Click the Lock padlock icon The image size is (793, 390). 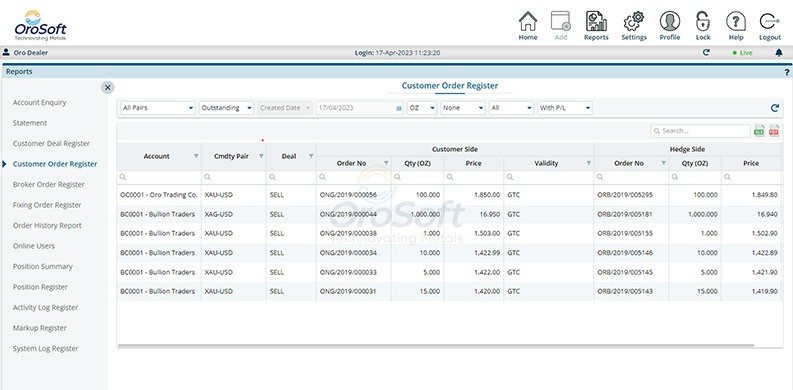(x=703, y=21)
